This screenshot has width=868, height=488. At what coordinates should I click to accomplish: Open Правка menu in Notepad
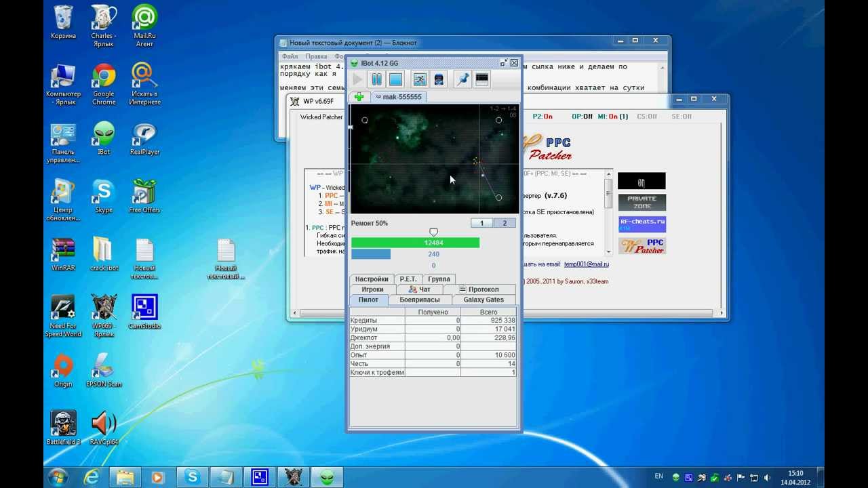(x=316, y=56)
